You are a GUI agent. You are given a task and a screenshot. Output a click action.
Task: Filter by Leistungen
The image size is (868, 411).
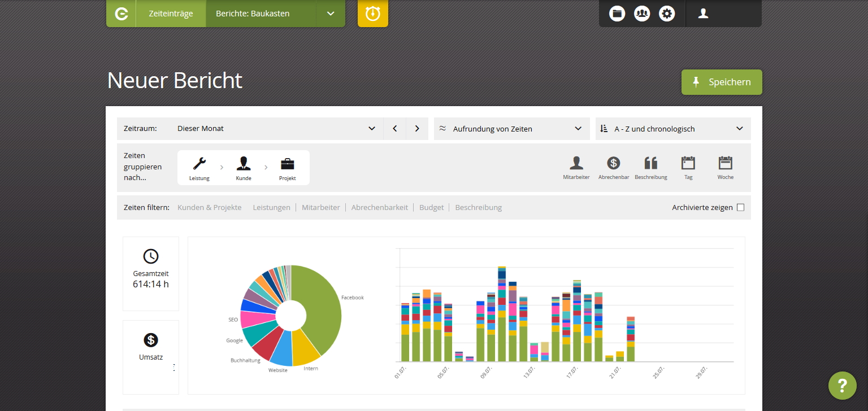(x=271, y=207)
